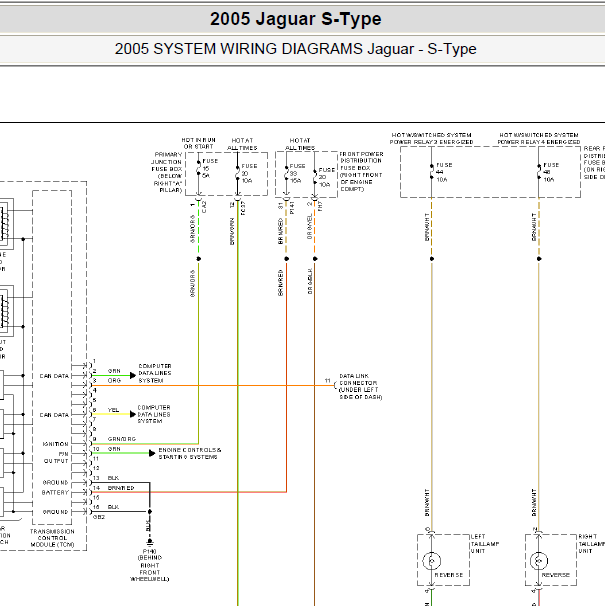
Task: Click the CA2 connector label
Action: point(204,207)
